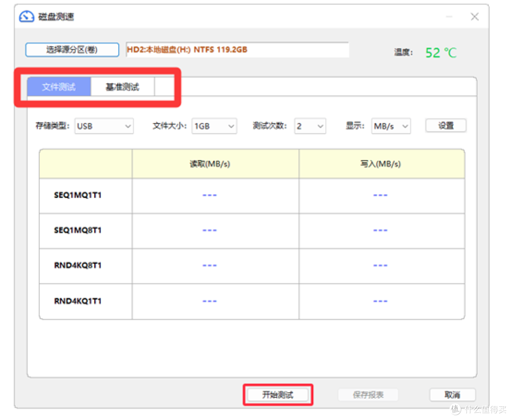This screenshot has height=420, width=511.
Task: Open the 文件大小 1GB dropdown
Action: pyautogui.click(x=214, y=126)
